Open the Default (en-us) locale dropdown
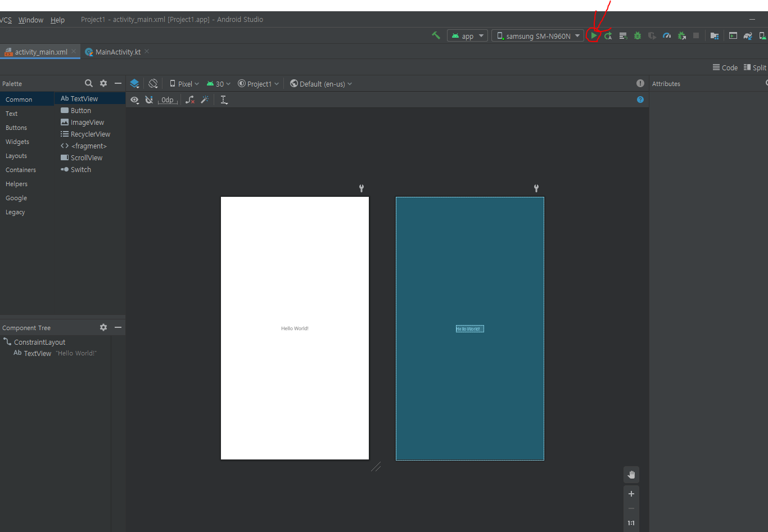This screenshot has width=768, height=532. pyautogui.click(x=321, y=83)
